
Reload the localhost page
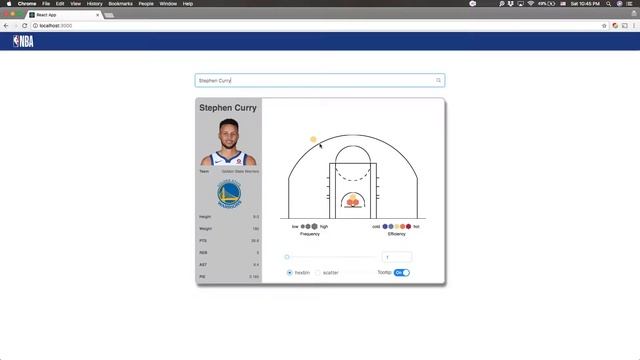tap(24, 26)
